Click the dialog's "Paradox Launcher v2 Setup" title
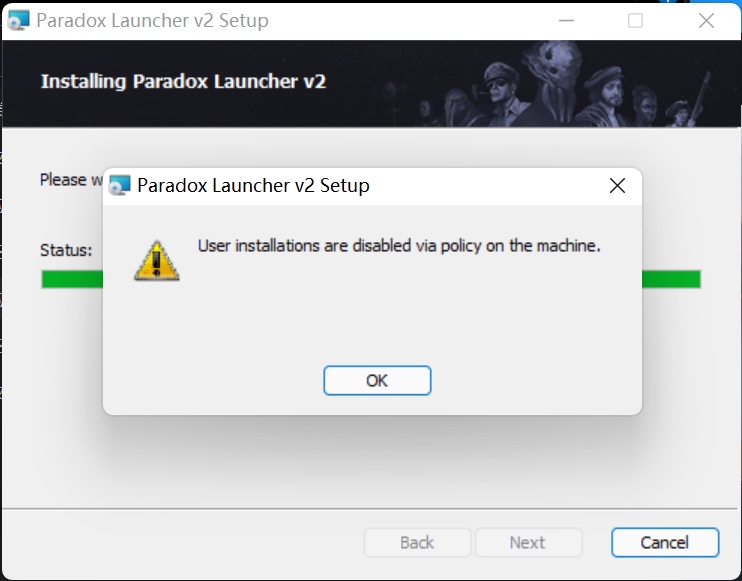 253,185
